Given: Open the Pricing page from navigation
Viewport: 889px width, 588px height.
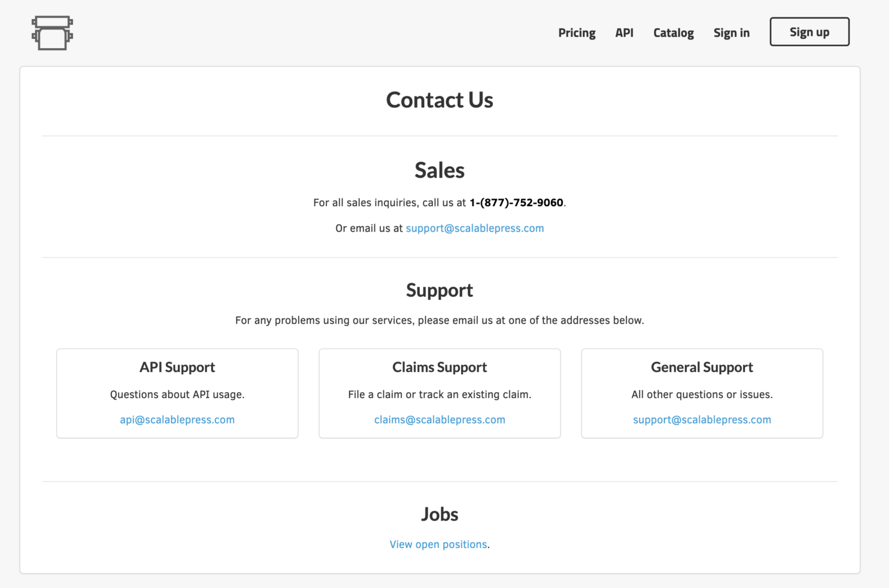Looking at the screenshot, I should (576, 33).
